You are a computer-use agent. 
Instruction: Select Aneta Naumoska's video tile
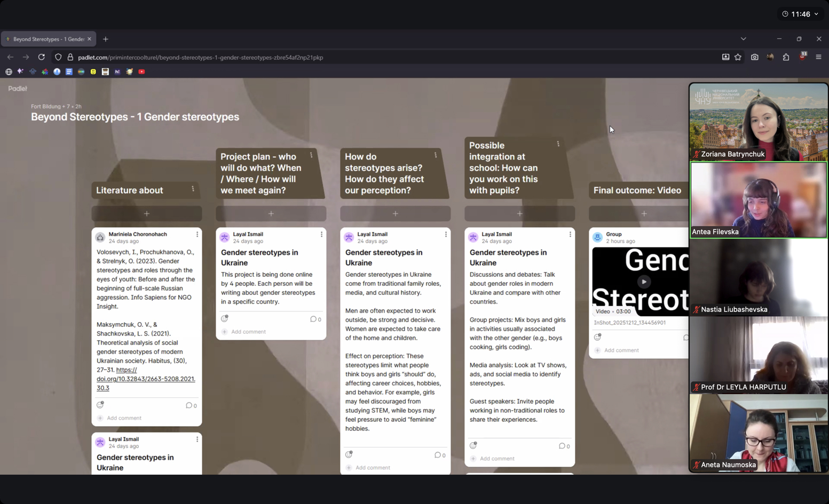pos(759,433)
